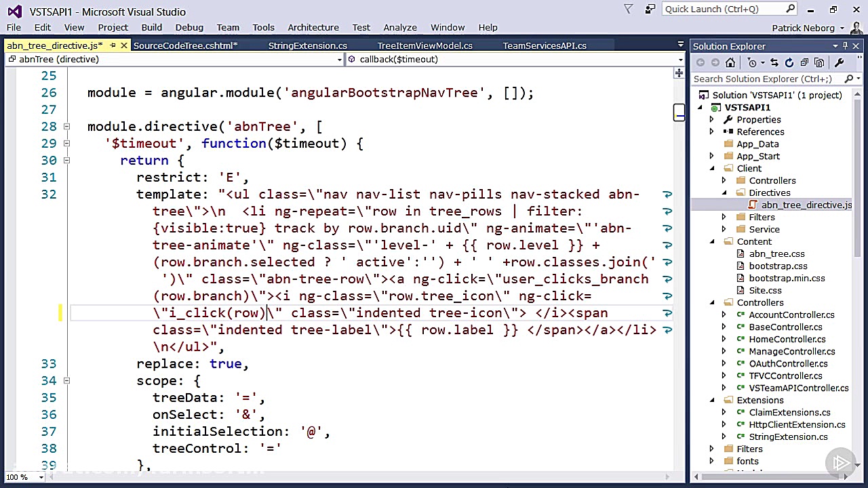Expand the Filters folder under Client
This screenshot has height=488, width=868.
(724, 217)
